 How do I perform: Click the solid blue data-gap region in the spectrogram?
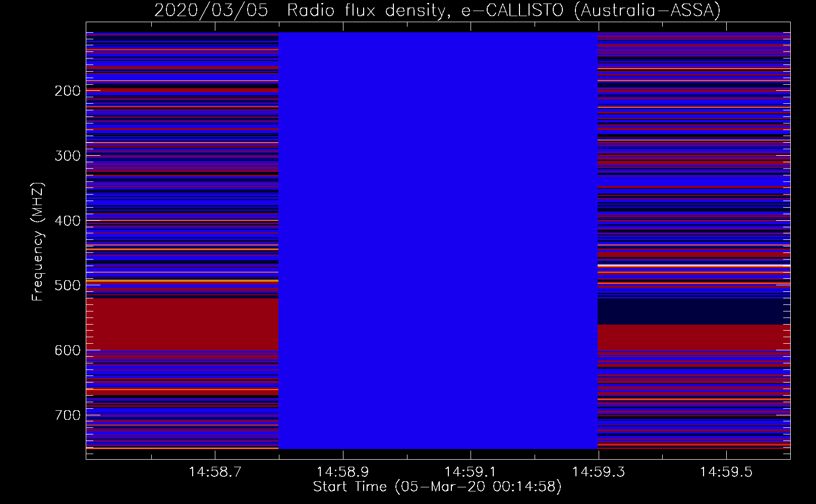[438, 240]
